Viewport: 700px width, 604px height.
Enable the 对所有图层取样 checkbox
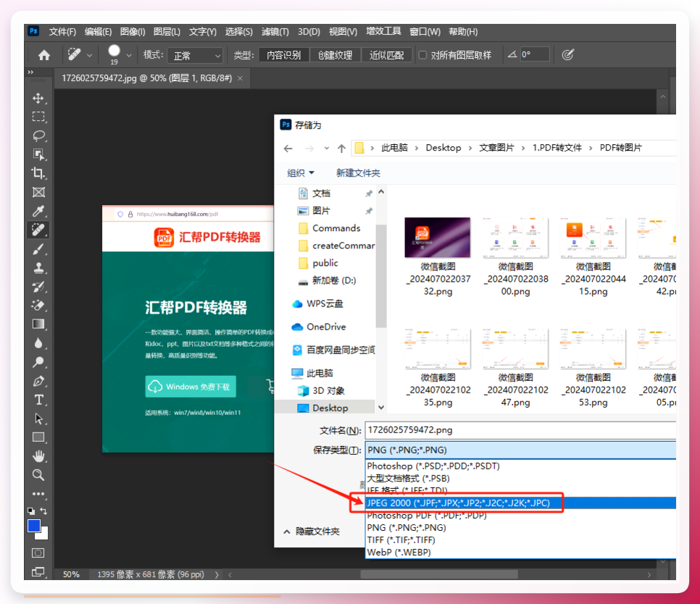coord(422,55)
